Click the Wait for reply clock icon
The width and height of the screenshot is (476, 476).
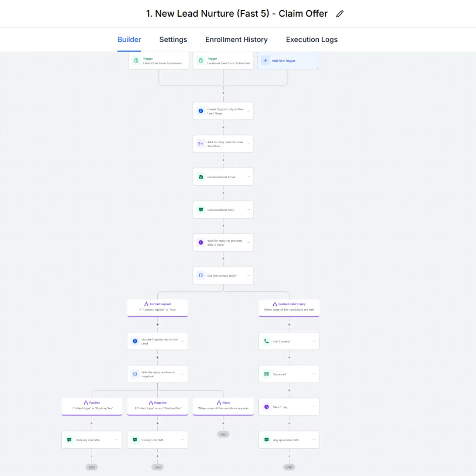coord(201,242)
